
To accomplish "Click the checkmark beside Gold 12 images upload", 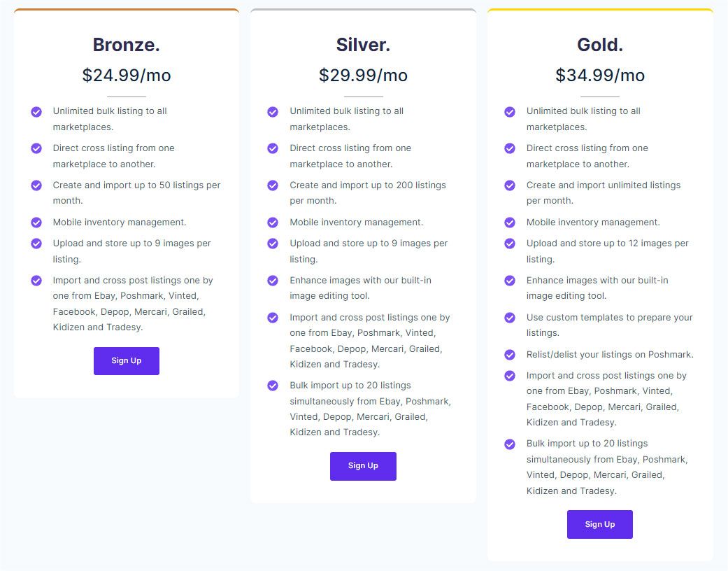I will pyautogui.click(x=510, y=243).
